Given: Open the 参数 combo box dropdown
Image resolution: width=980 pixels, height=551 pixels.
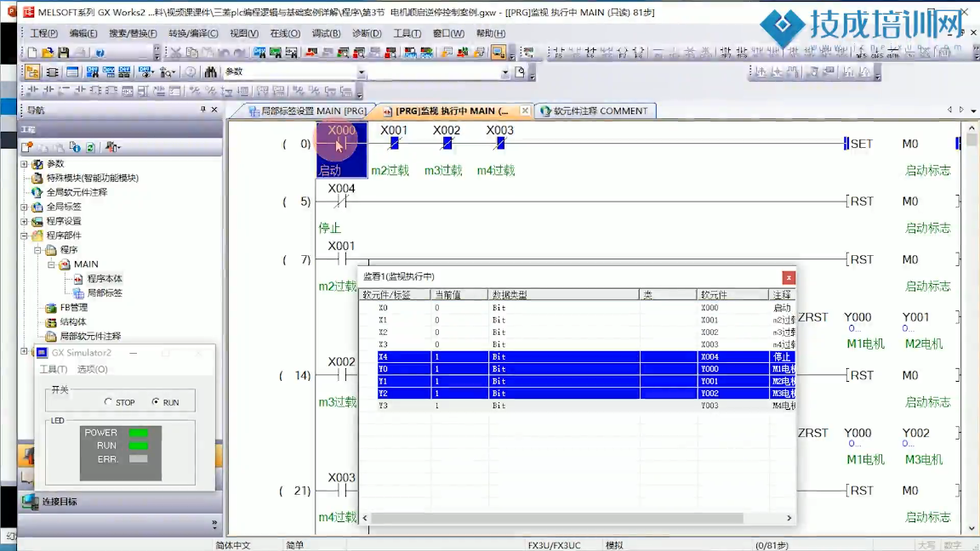Looking at the screenshot, I should [x=362, y=72].
